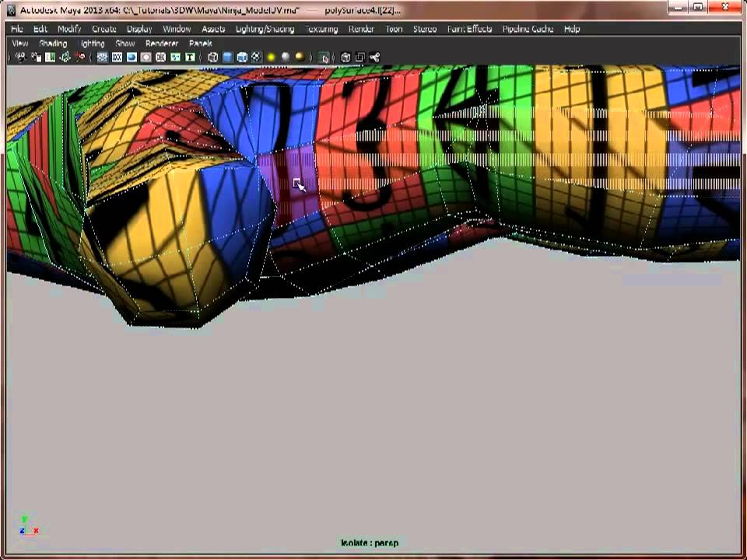Open the Window menu

coord(177,29)
